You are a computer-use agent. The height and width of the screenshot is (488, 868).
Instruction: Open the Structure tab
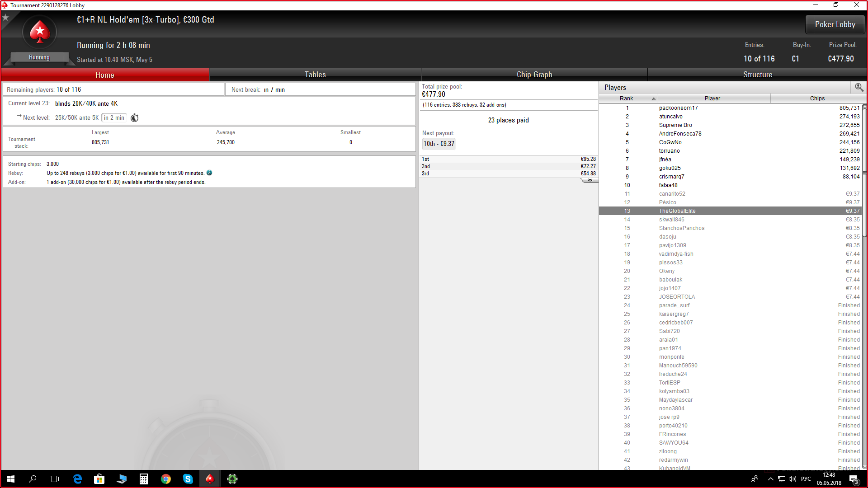click(x=758, y=75)
